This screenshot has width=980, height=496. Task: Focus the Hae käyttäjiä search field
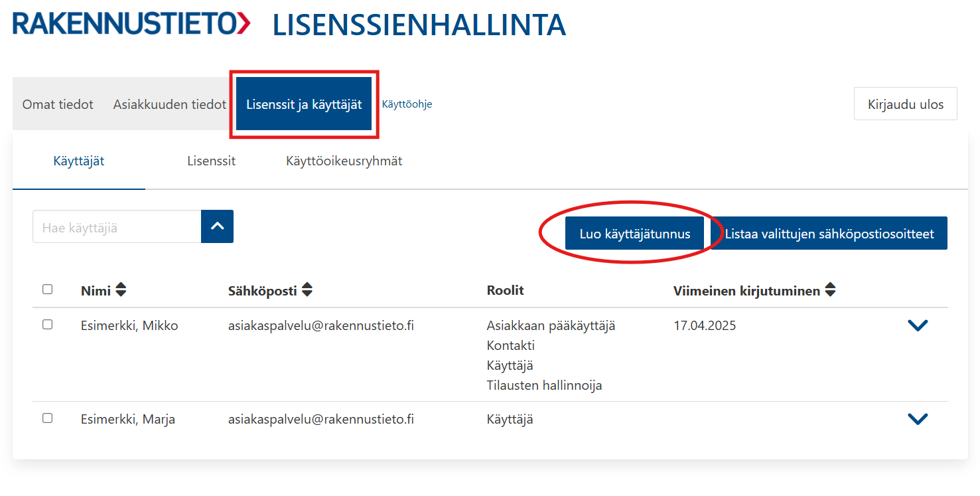117,227
